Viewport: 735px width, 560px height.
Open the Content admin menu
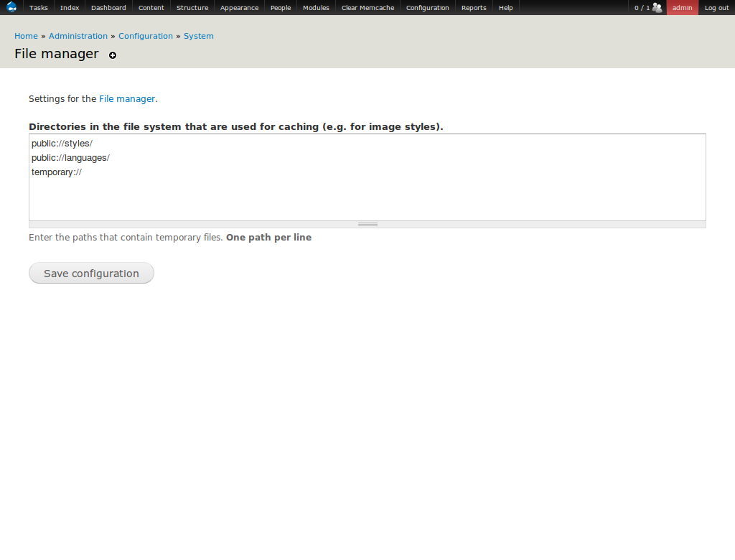pyautogui.click(x=151, y=8)
